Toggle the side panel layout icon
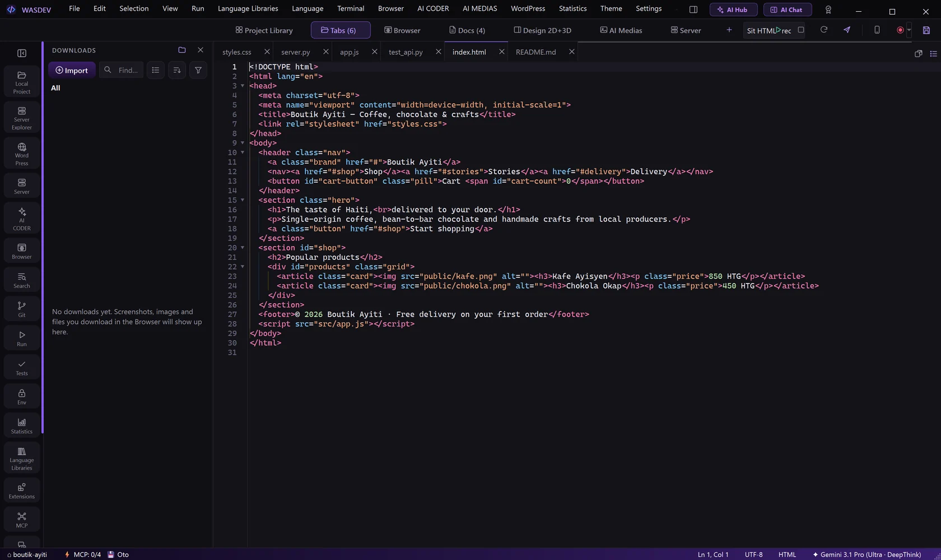The height and width of the screenshot is (560, 941). pos(693,10)
